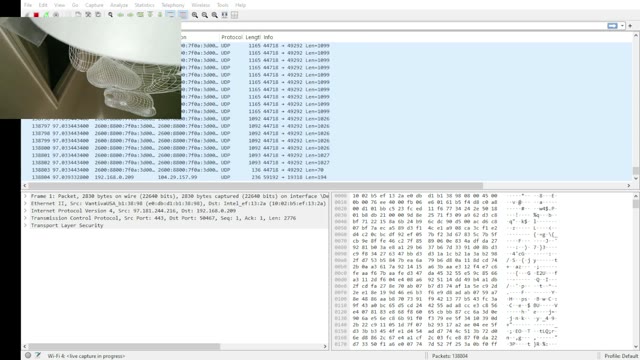
Task: Open the View menu
Action: pos(60,5)
